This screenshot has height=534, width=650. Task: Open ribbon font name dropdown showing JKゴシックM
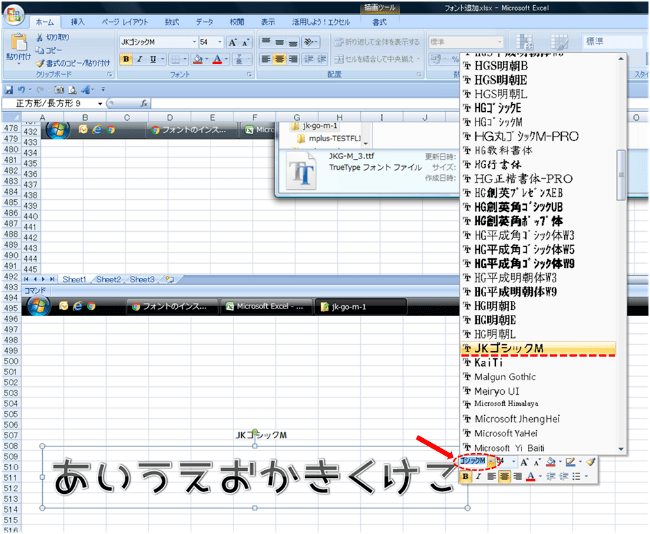[x=194, y=42]
